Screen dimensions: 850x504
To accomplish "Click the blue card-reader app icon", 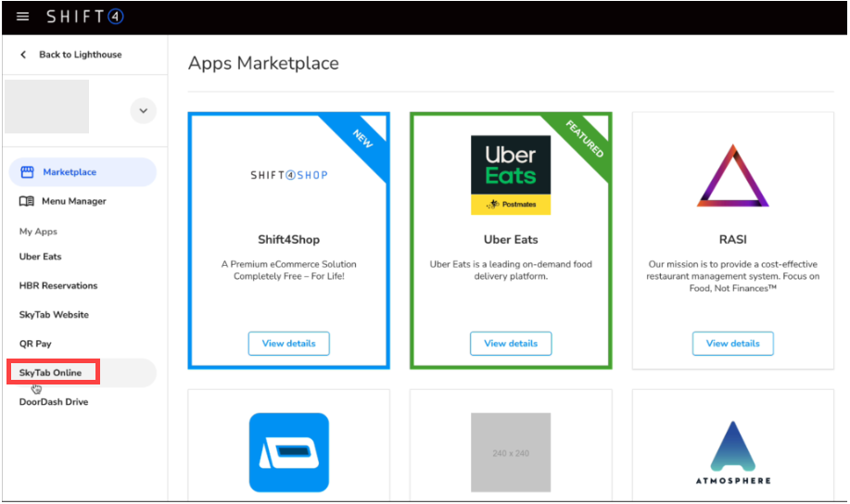I will point(289,452).
